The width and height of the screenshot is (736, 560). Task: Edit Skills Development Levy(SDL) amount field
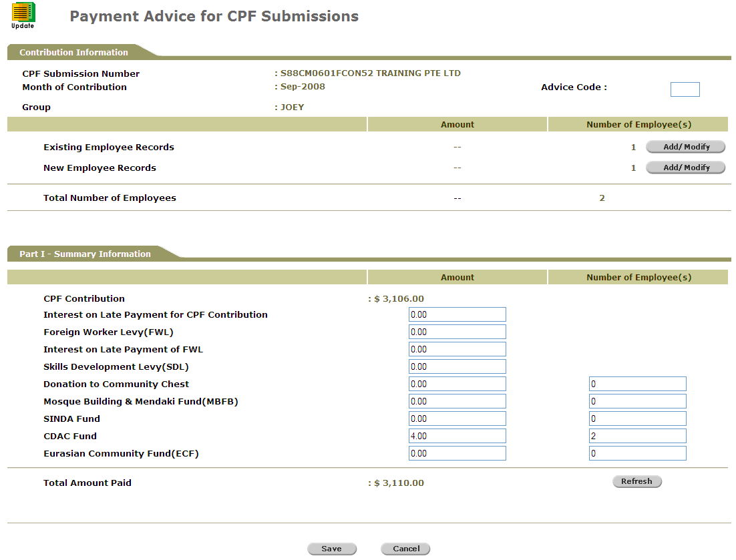457,366
